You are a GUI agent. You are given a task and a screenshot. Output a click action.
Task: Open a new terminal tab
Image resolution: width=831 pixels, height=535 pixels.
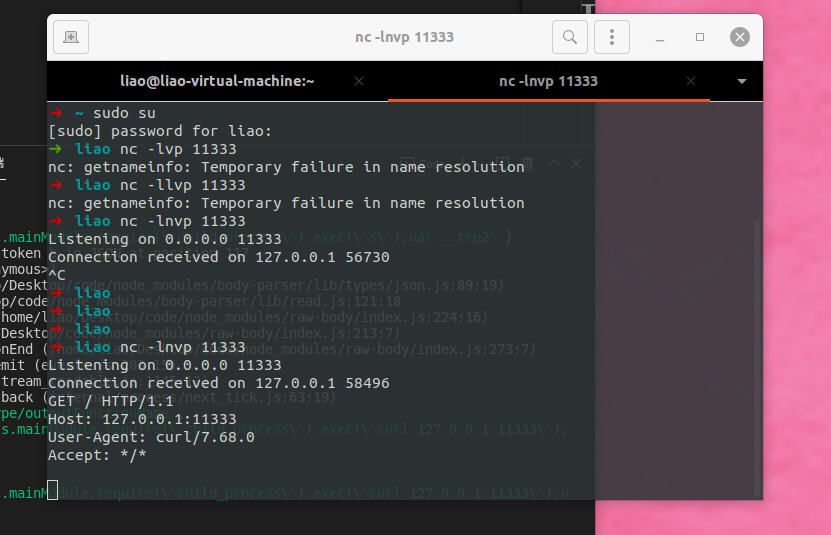click(71, 37)
